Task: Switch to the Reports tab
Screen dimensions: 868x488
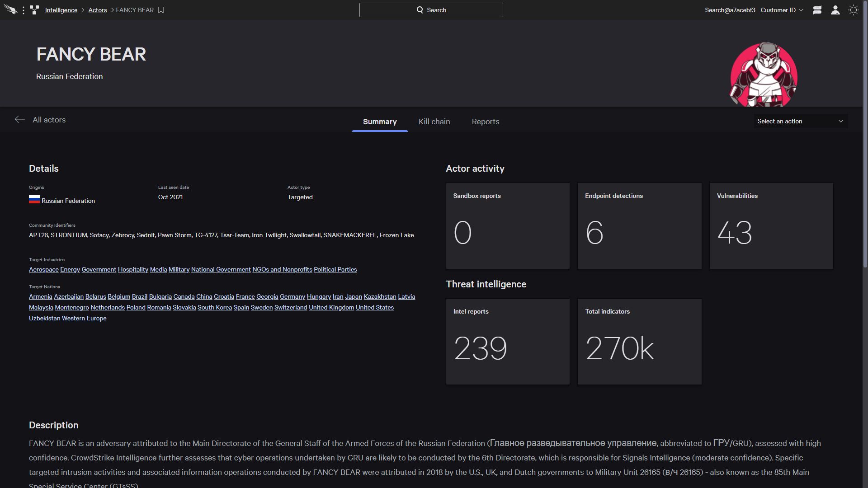Action: 486,122
